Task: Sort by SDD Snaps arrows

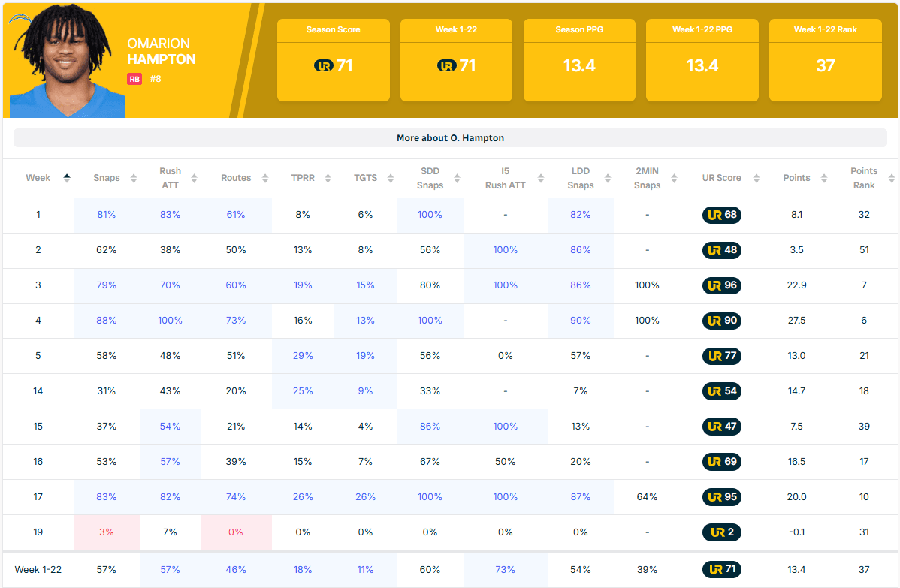Action: 457,179
